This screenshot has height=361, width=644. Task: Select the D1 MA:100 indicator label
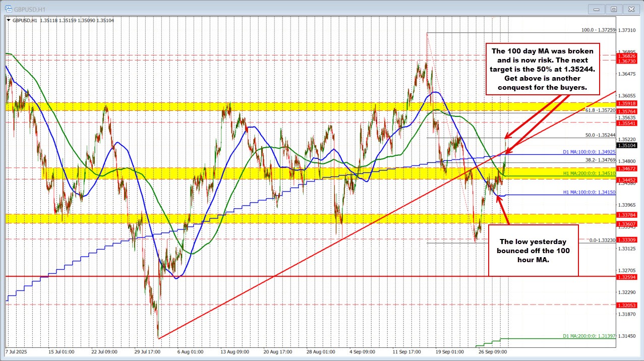(x=589, y=152)
